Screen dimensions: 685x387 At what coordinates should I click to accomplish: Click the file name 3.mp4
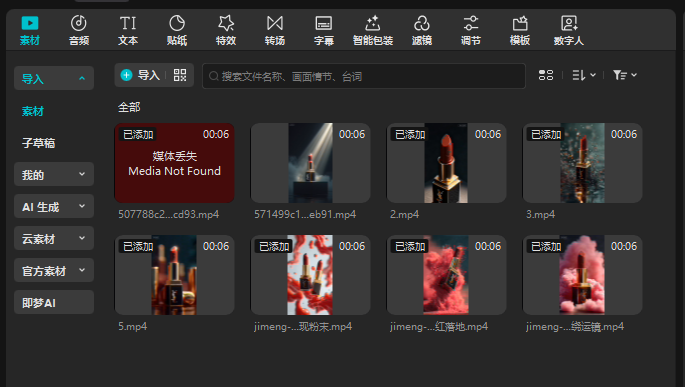[540, 214]
